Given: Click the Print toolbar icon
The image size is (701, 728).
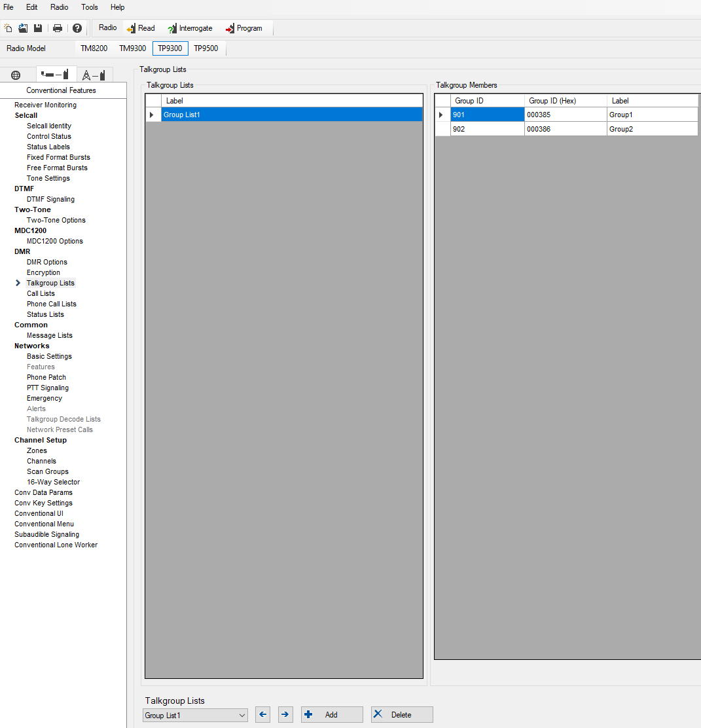Looking at the screenshot, I should pos(58,28).
